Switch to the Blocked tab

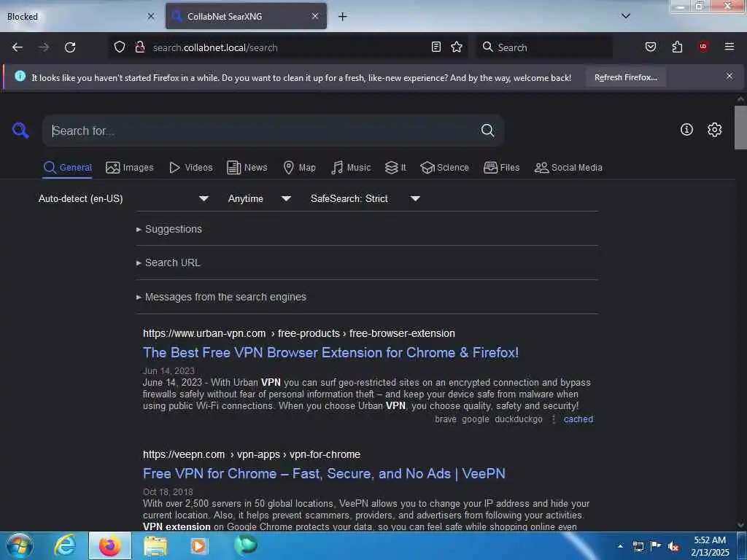[76, 17]
